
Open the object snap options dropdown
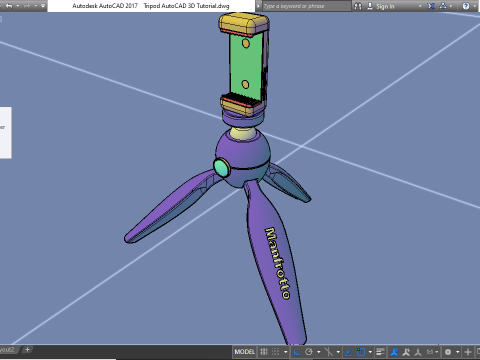point(370,352)
